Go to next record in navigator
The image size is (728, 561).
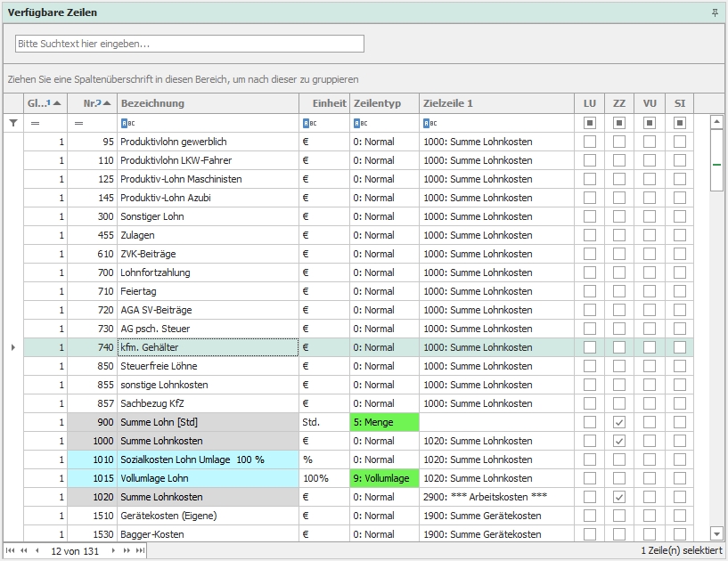click(x=113, y=551)
